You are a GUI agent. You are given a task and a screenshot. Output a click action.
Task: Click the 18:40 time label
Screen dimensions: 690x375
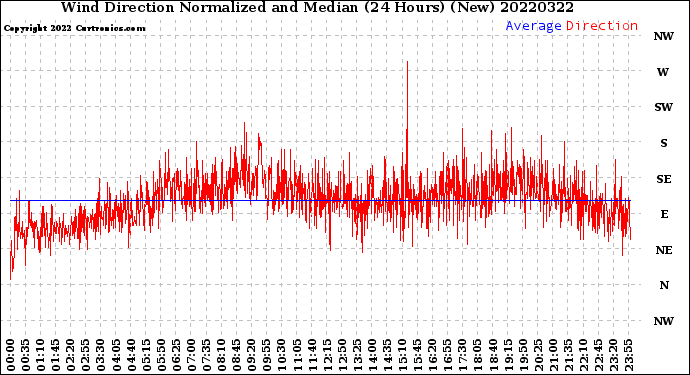[492, 355]
